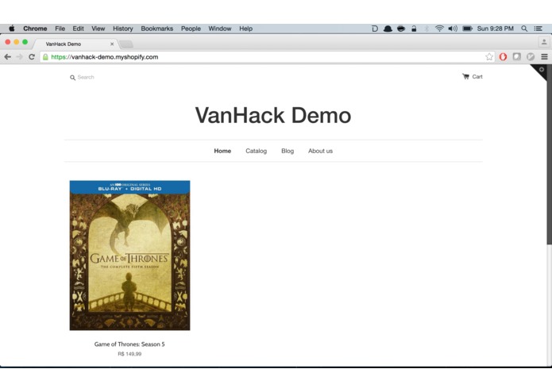Reload the page with the refresh icon
The height and width of the screenshot is (392, 552).
pos(32,56)
